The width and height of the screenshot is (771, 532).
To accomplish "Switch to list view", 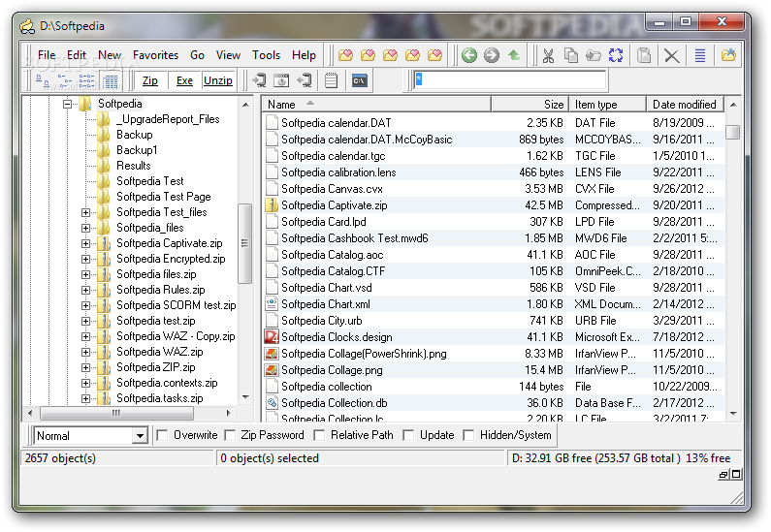I will [x=86, y=80].
